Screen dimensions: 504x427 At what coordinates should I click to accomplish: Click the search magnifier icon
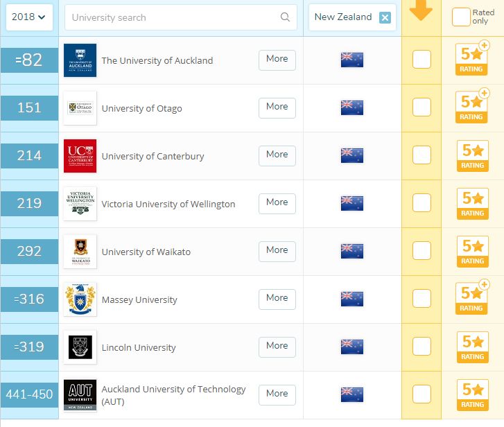pos(285,17)
